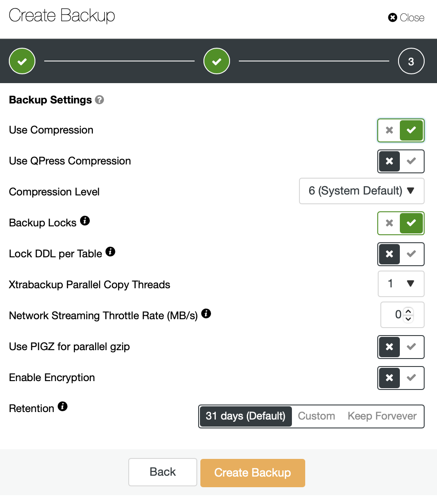This screenshot has width=437, height=504.
Task: Go to the first completed wizard step circle
Action: (22, 61)
